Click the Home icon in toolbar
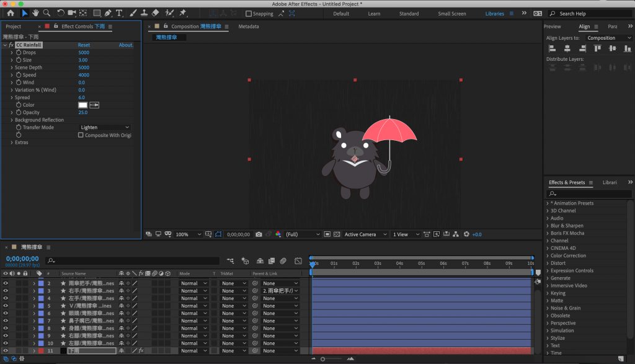 point(11,13)
